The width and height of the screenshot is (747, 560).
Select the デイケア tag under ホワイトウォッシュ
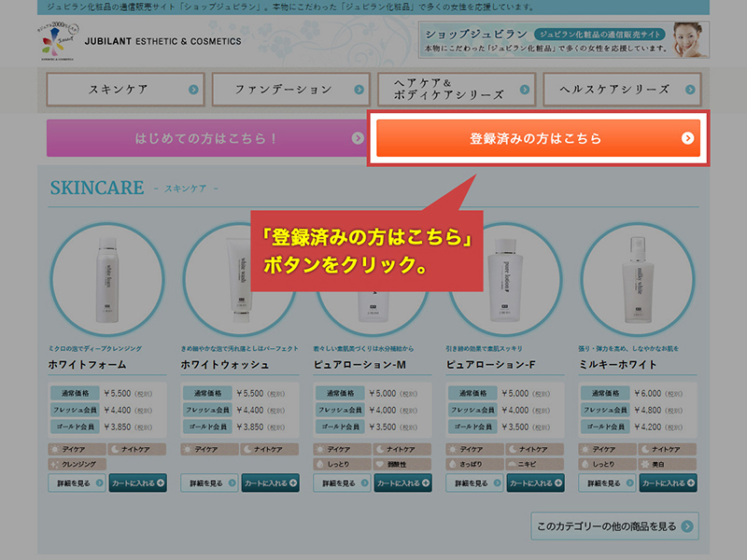tap(209, 449)
